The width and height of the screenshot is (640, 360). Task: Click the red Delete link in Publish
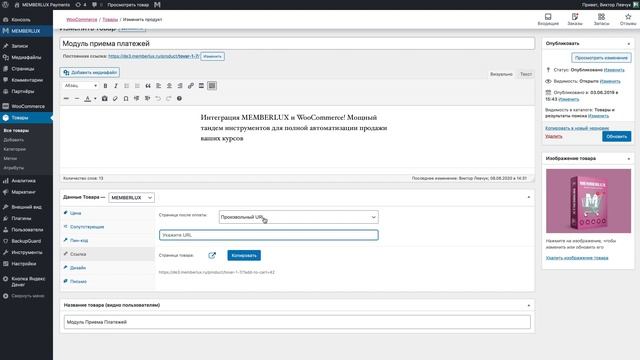point(554,136)
